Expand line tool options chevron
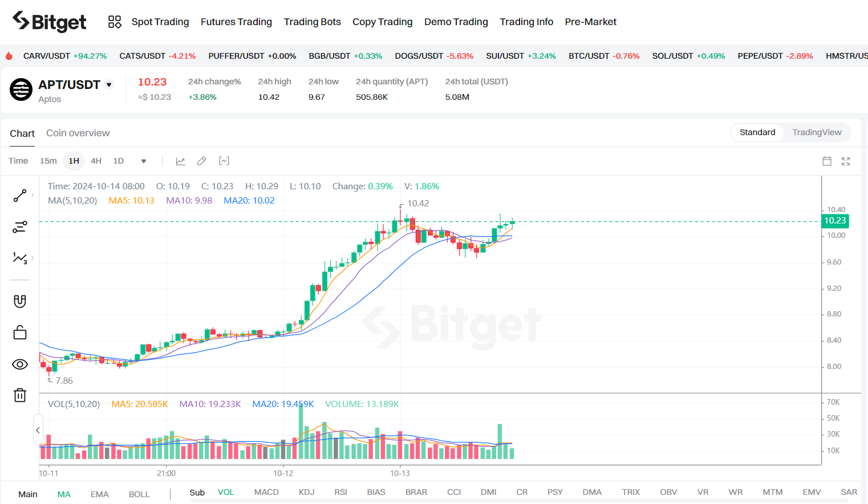868x504 pixels. [33, 196]
